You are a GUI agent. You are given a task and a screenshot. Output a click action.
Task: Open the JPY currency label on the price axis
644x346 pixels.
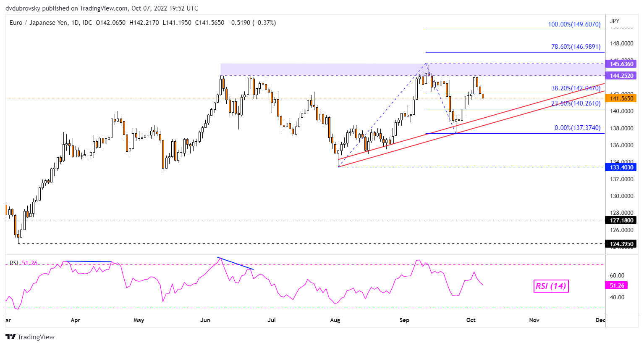pos(615,21)
